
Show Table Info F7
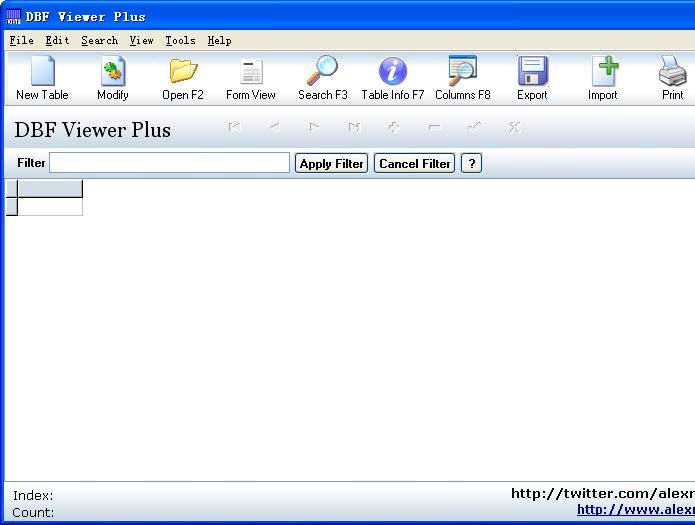coord(393,78)
